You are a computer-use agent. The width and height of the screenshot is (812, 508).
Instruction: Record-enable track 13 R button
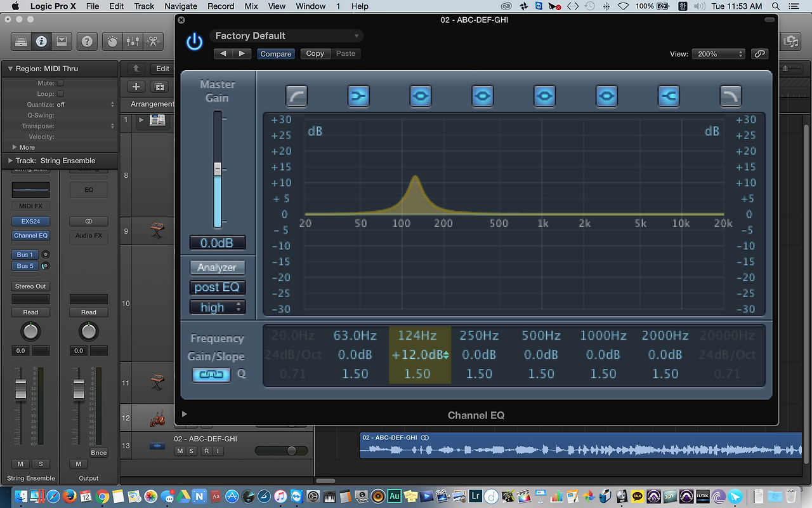pos(206,451)
